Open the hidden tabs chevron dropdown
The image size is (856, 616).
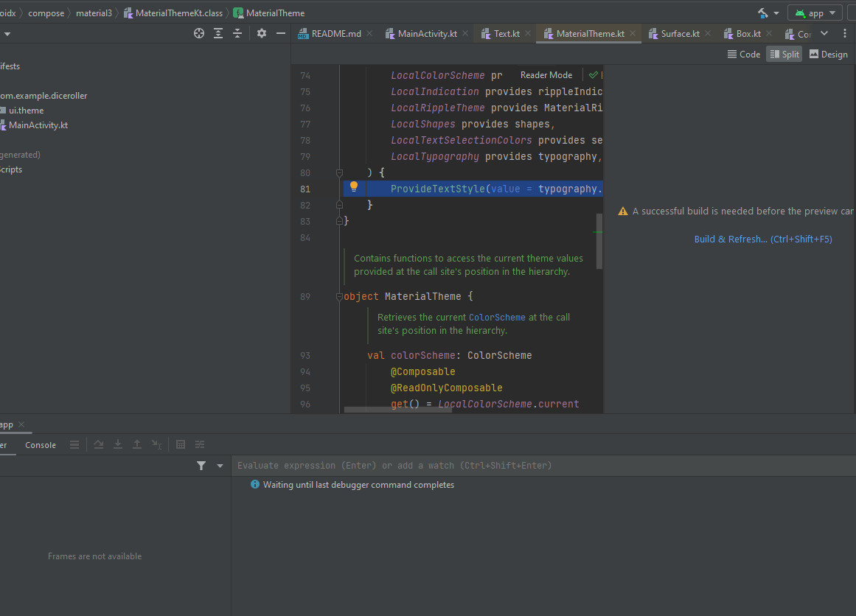824,33
